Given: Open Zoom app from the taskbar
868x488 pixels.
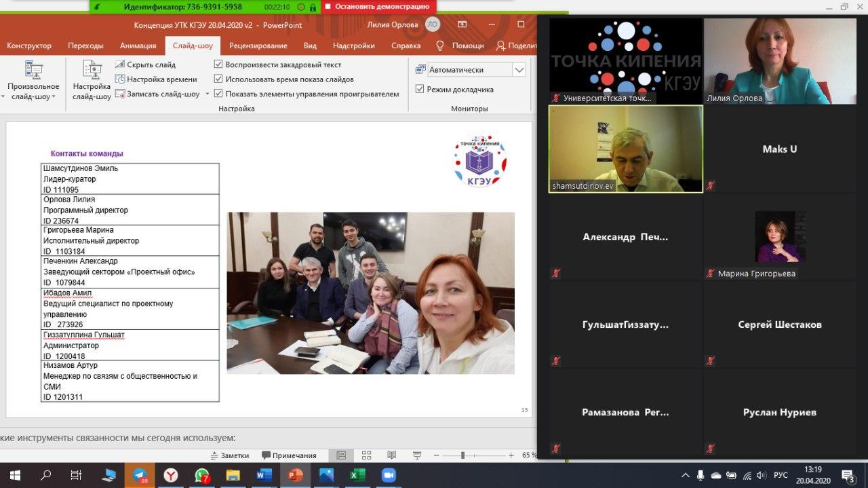Looking at the screenshot, I should (389, 475).
